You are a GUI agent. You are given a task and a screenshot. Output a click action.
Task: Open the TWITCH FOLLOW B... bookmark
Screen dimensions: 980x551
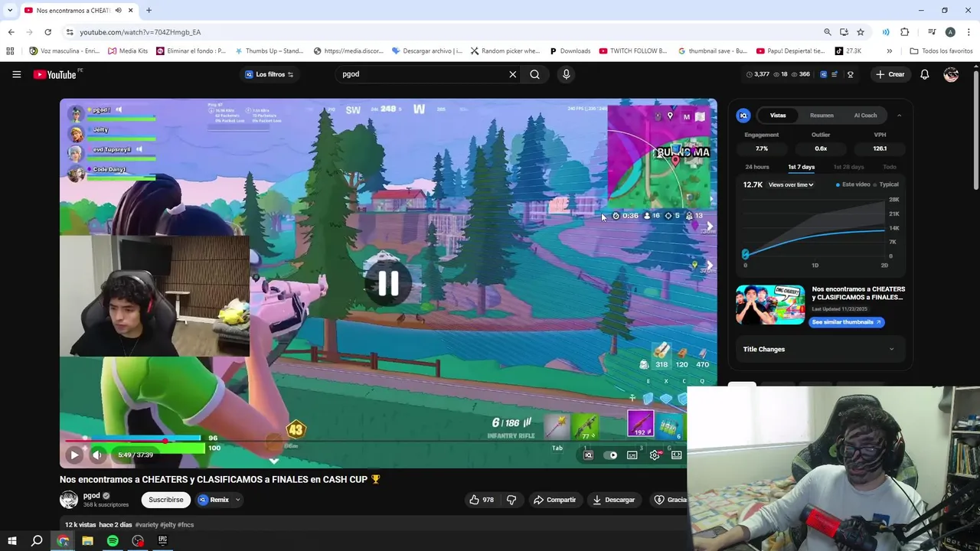(x=632, y=51)
